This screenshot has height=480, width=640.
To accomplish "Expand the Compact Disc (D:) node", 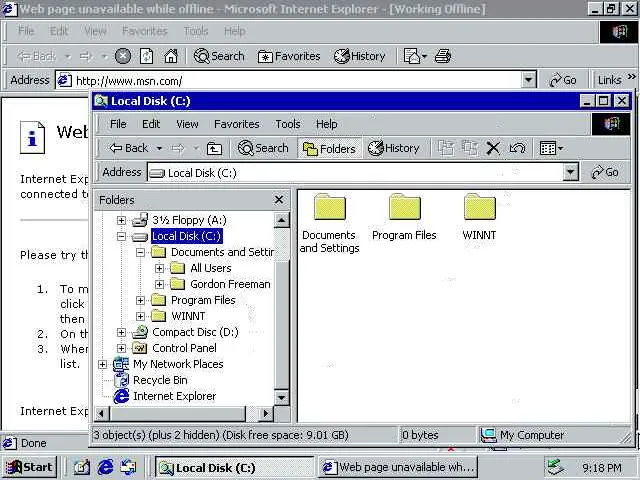I will [x=121, y=332].
